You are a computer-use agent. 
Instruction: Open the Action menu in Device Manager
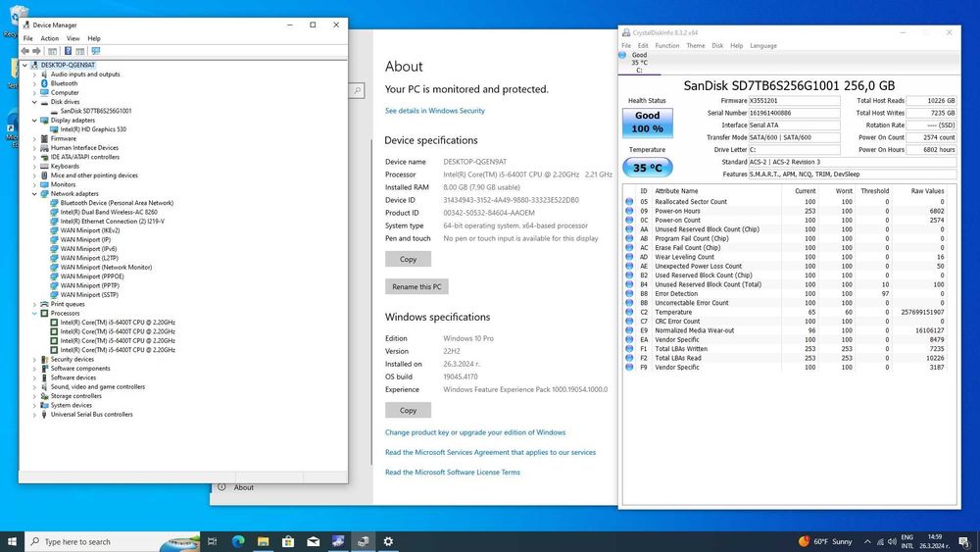(x=49, y=38)
